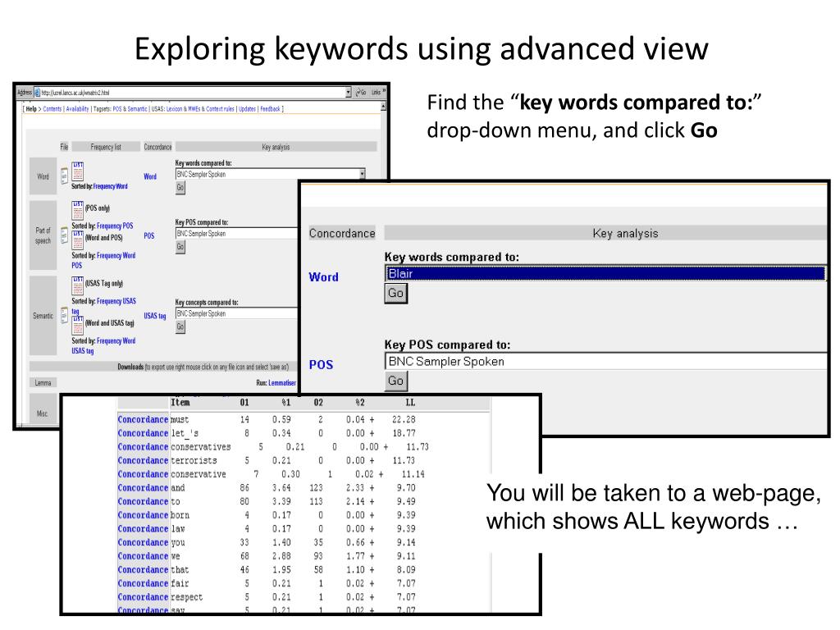The height and width of the screenshot is (630, 840).
Task: Click small Word concordance link
Action: [150, 177]
